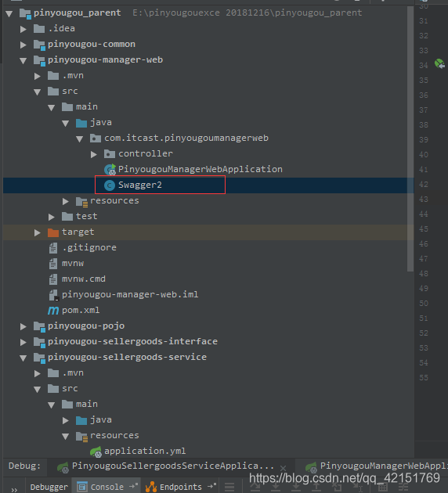Select the mvnw.cmd file name
The width and height of the screenshot is (448, 493).
[x=84, y=279]
